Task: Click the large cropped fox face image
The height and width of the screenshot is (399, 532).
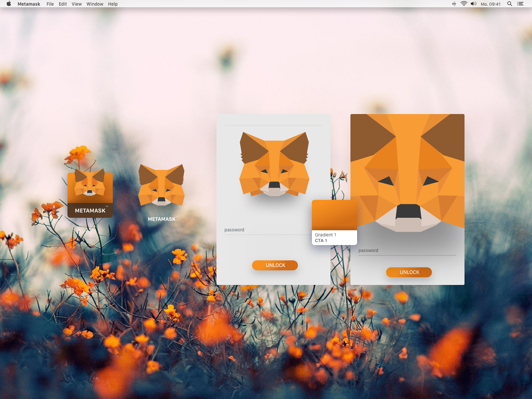Action: [x=407, y=173]
